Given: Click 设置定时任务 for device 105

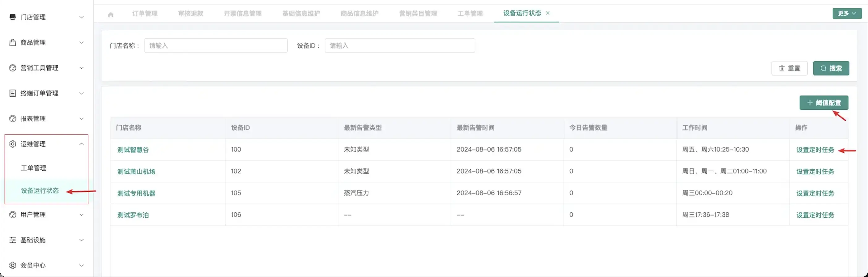Looking at the screenshot, I should click(x=815, y=194).
